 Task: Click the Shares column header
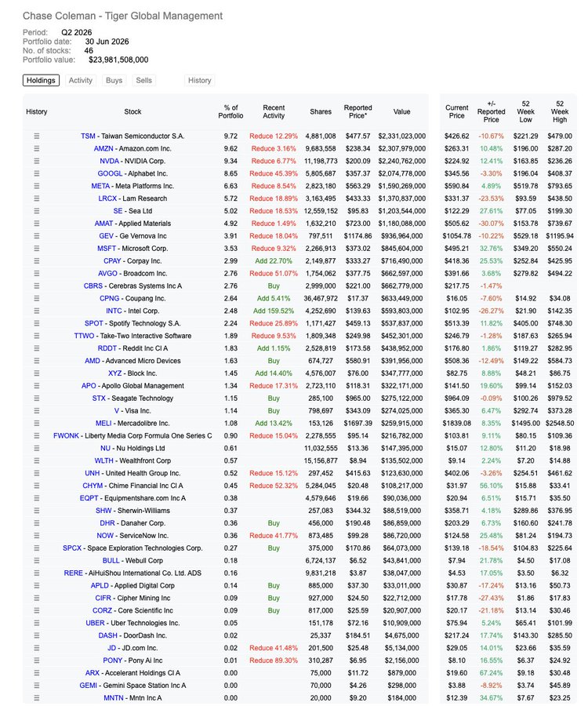pyautogui.click(x=321, y=111)
